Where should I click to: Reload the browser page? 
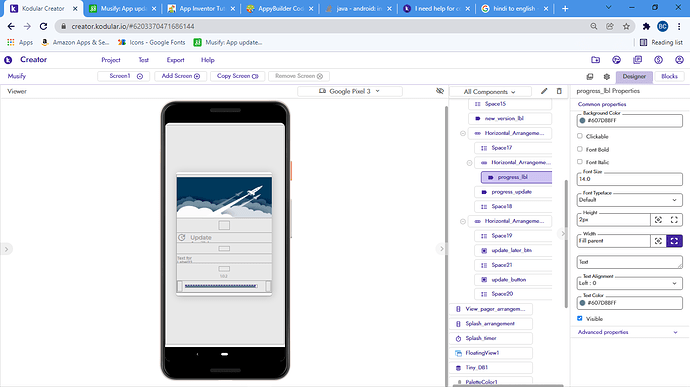click(43, 26)
